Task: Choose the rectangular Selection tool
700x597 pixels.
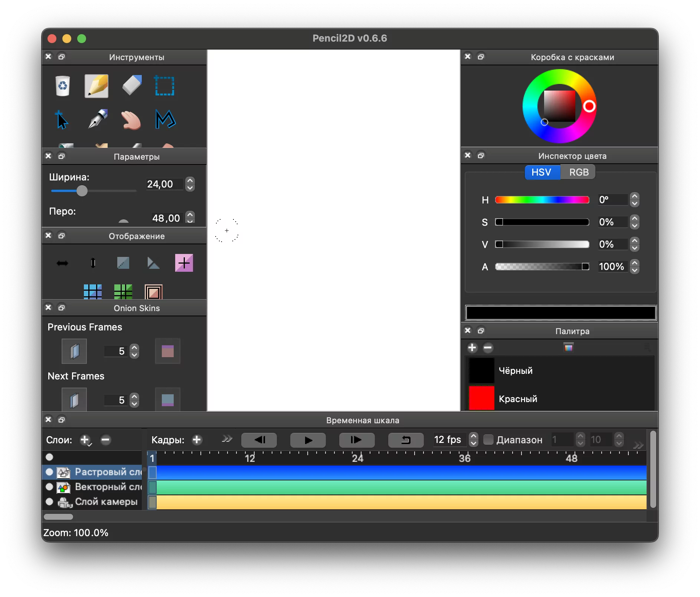Action: (164, 86)
